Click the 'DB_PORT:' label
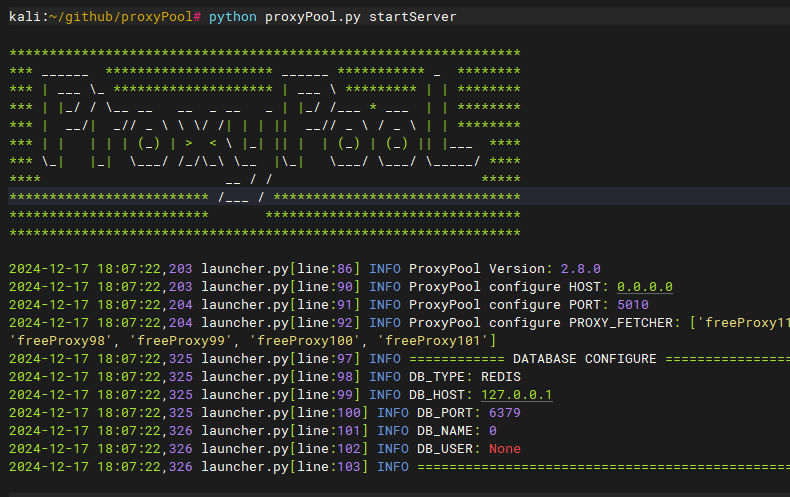 pos(448,413)
